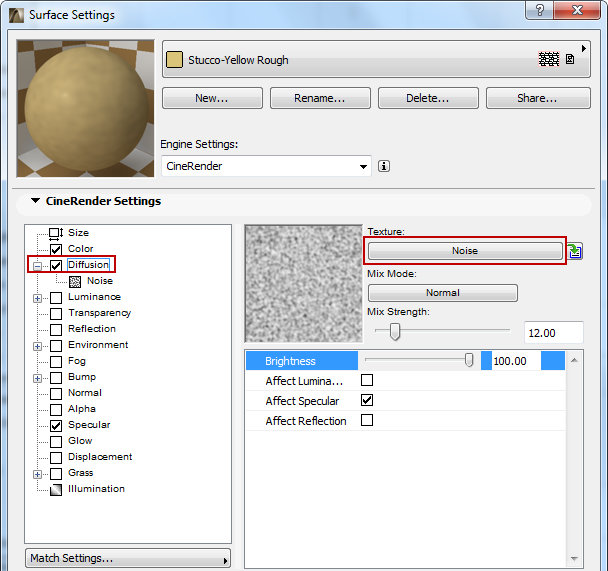The image size is (608, 571).
Task: Enable the Environment channel checkbox
Action: tap(56, 346)
